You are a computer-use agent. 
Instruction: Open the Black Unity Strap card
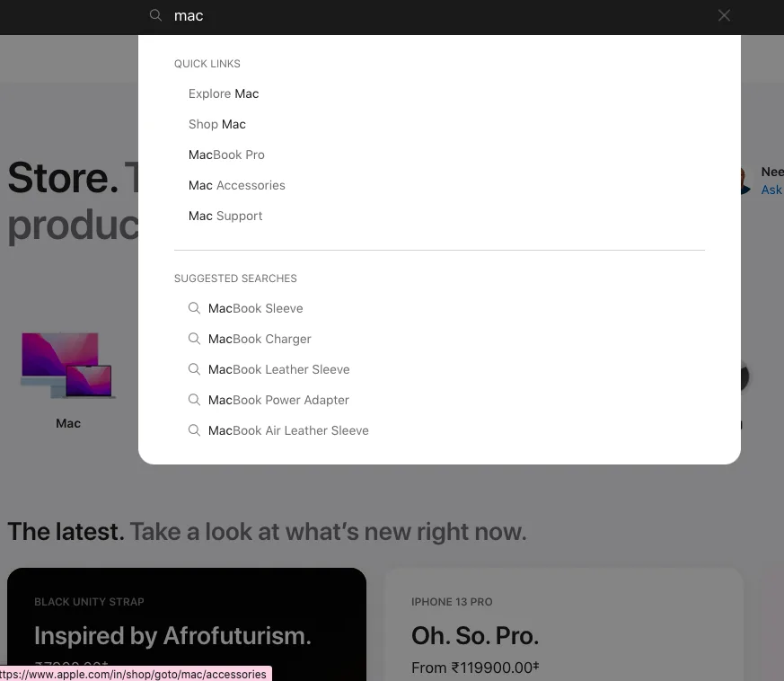click(x=187, y=624)
